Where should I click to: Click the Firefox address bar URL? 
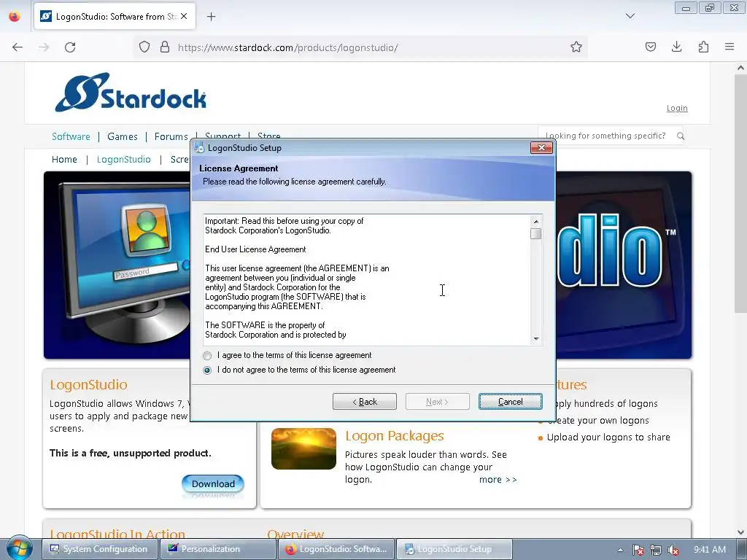coord(287,47)
